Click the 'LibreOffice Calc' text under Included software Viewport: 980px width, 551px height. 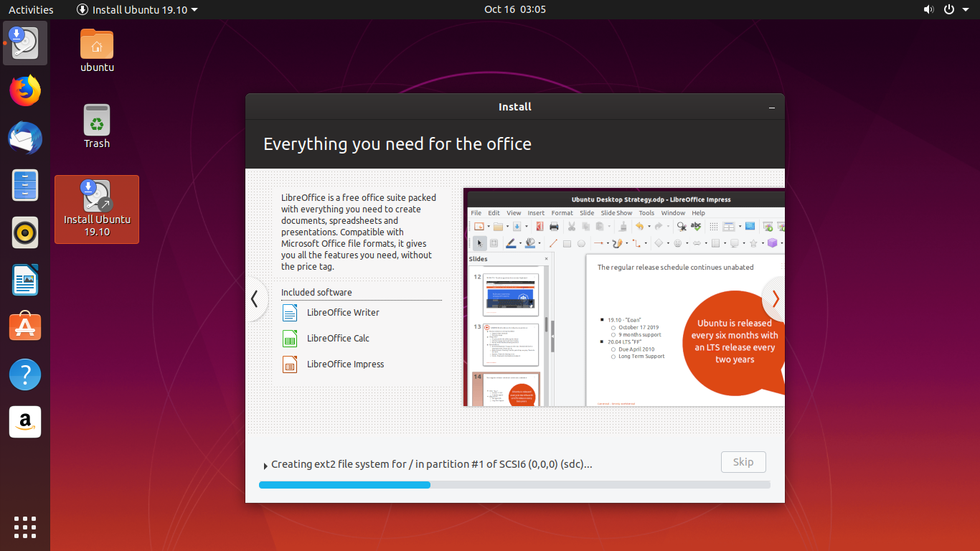(338, 339)
